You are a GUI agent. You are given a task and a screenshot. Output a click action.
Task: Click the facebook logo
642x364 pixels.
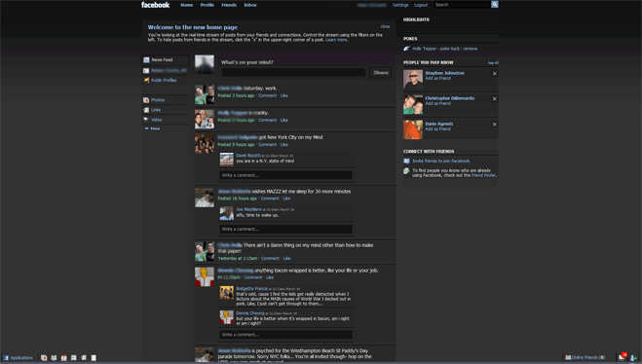click(155, 5)
